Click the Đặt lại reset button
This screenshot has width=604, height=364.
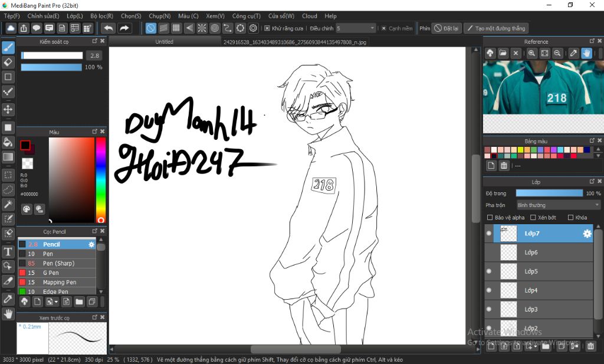click(447, 28)
